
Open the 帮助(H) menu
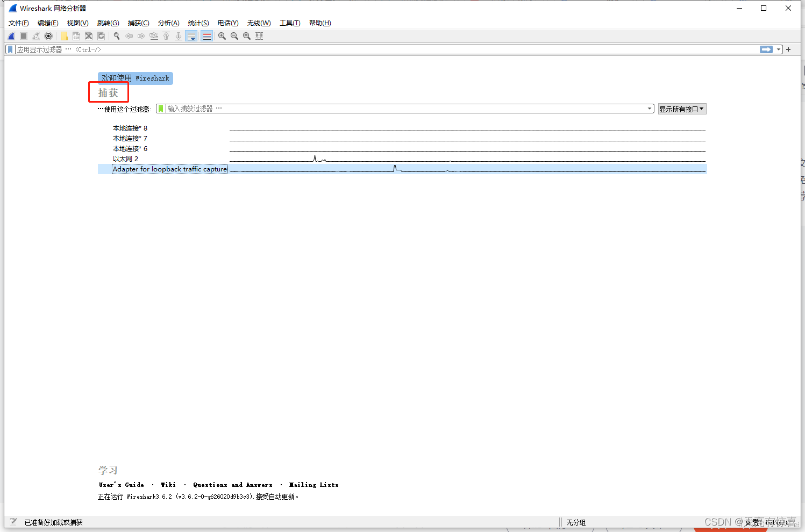tap(320, 23)
